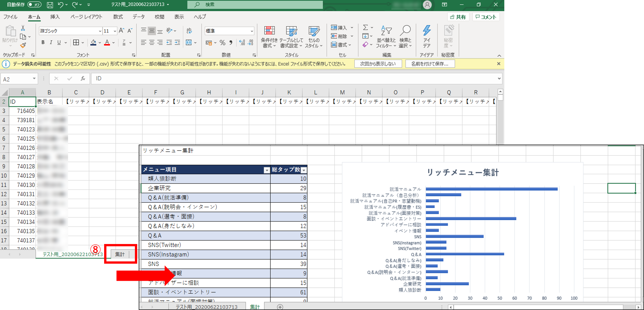Click the AutoSum sigma icon
644x310 pixels.
[x=365, y=27]
